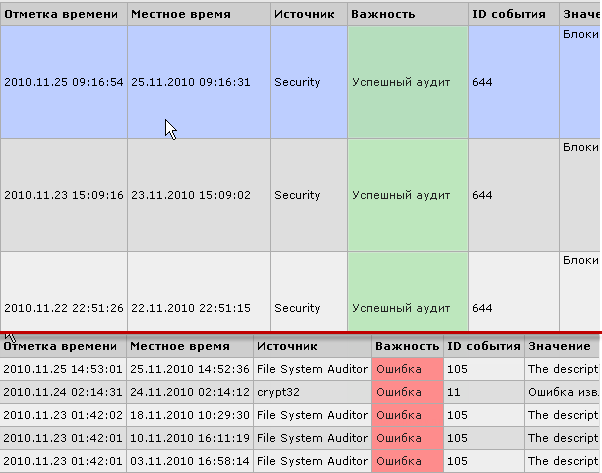Sort upper table by Отметка времени header
Viewport: 602px width, 473px height.
(64, 15)
